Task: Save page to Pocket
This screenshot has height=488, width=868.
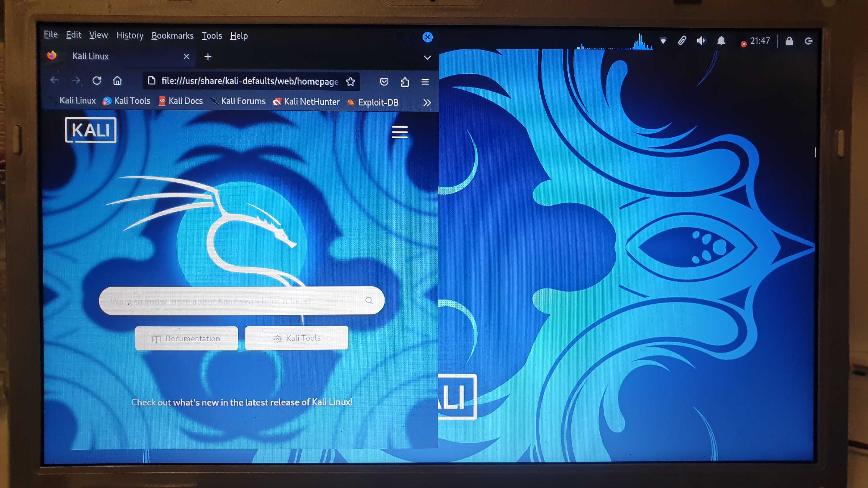Action: coord(384,82)
